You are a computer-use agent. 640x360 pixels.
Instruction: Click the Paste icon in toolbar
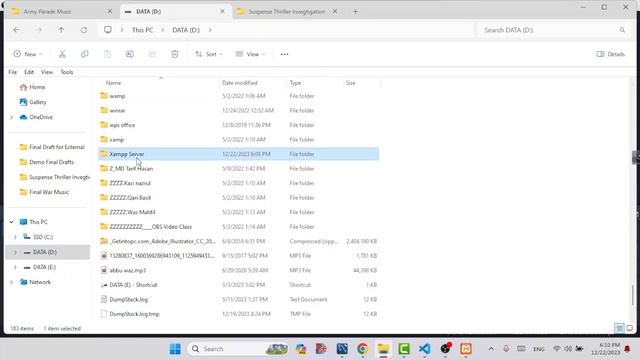(107, 54)
